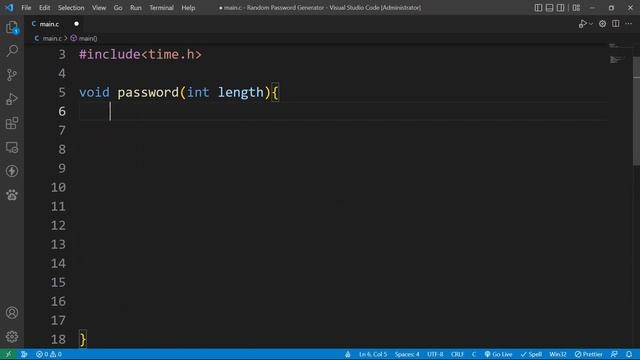Click the remote window indicator in status bar
The image size is (640, 360).
[8, 354]
